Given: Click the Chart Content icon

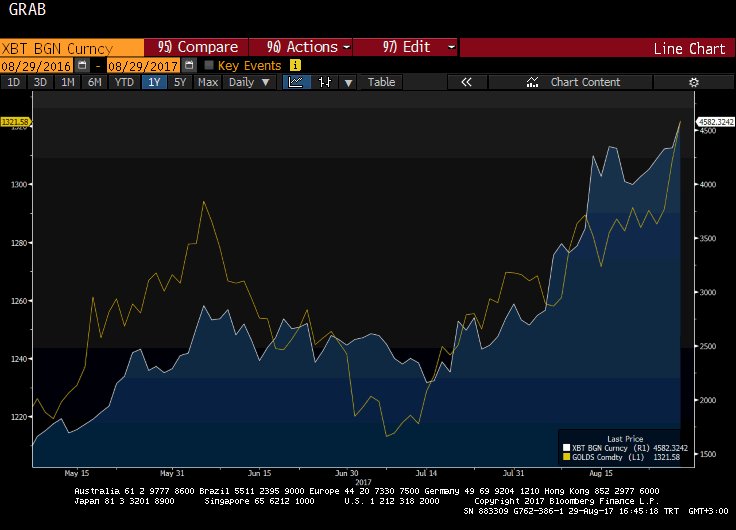Looking at the screenshot, I should 532,82.
